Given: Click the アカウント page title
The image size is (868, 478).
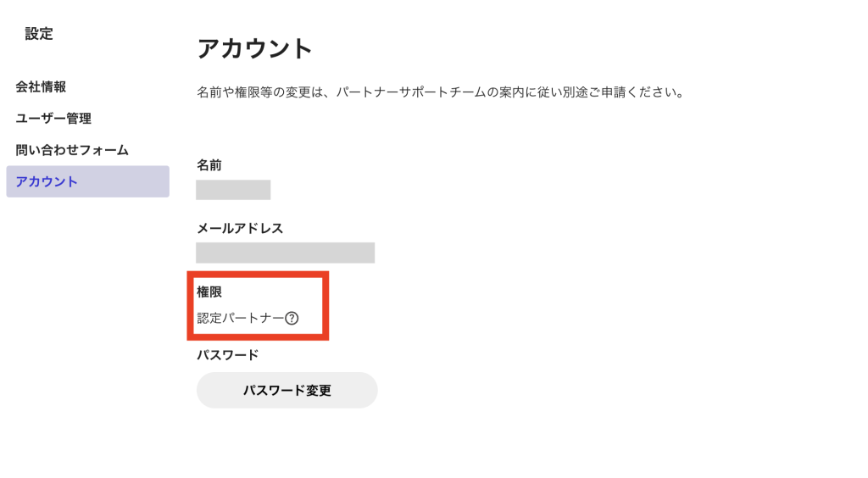Looking at the screenshot, I should coord(255,48).
